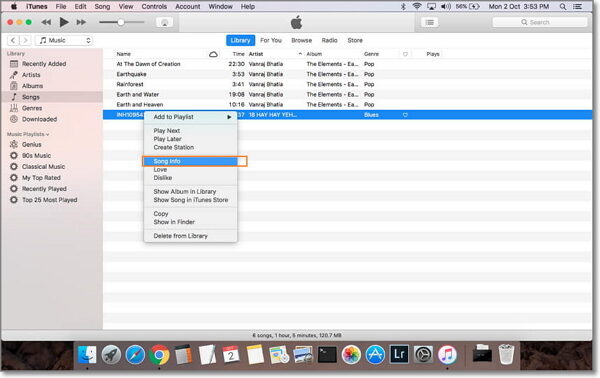Choose Show Song in iTunes Store
Screen dimensions: 600x378
191,200
